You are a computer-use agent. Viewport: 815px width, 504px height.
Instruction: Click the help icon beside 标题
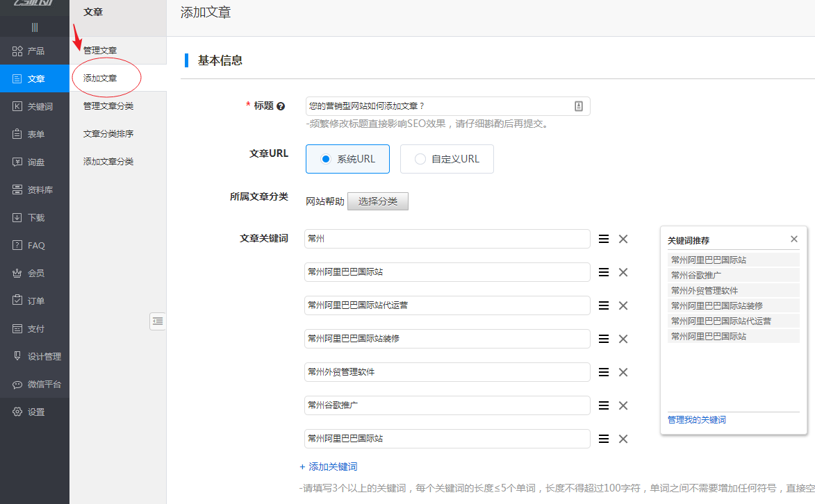tap(281, 106)
